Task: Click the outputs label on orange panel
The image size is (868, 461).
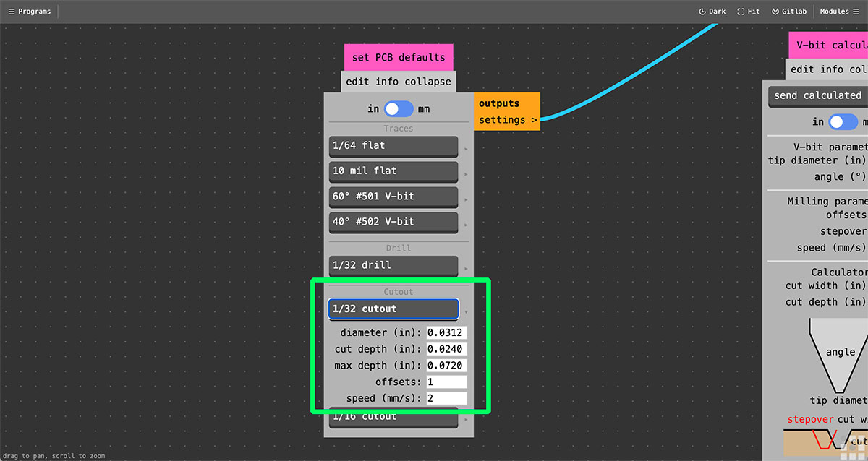Action: pos(499,103)
